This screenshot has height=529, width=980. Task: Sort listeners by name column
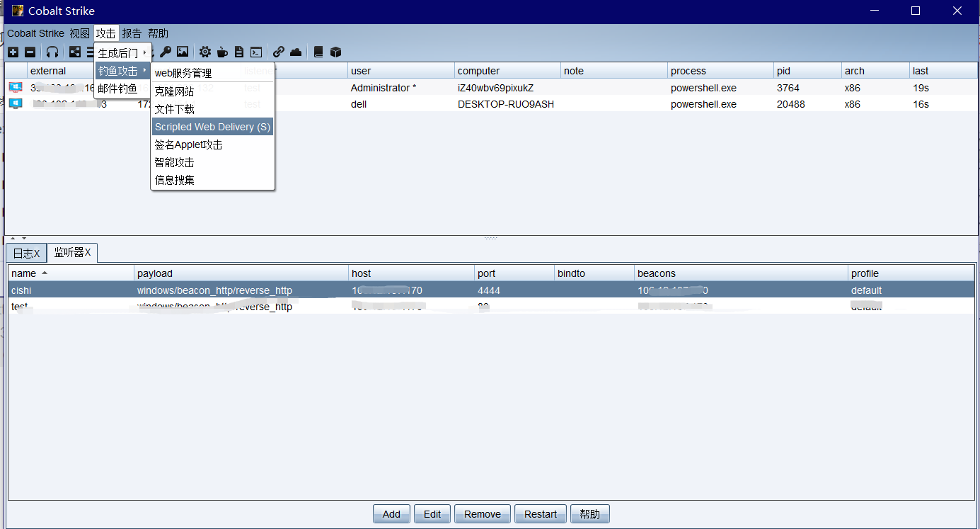pyautogui.click(x=71, y=273)
